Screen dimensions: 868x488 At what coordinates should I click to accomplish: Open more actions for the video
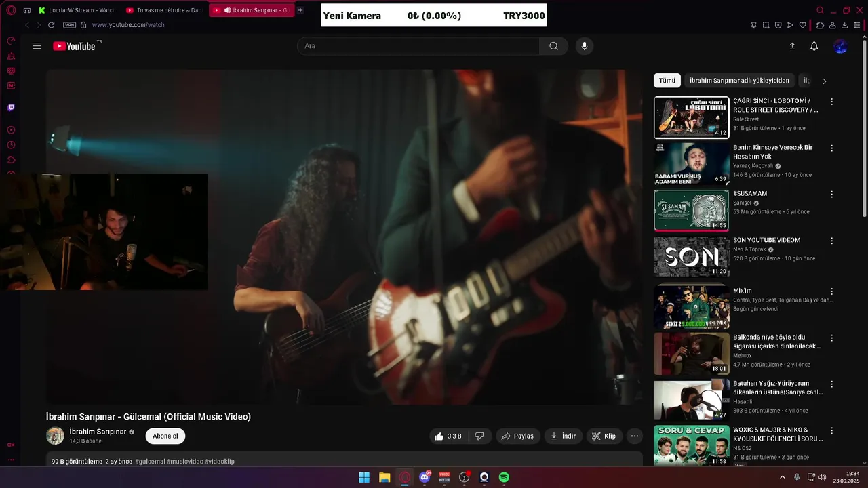pyautogui.click(x=635, y=436)
